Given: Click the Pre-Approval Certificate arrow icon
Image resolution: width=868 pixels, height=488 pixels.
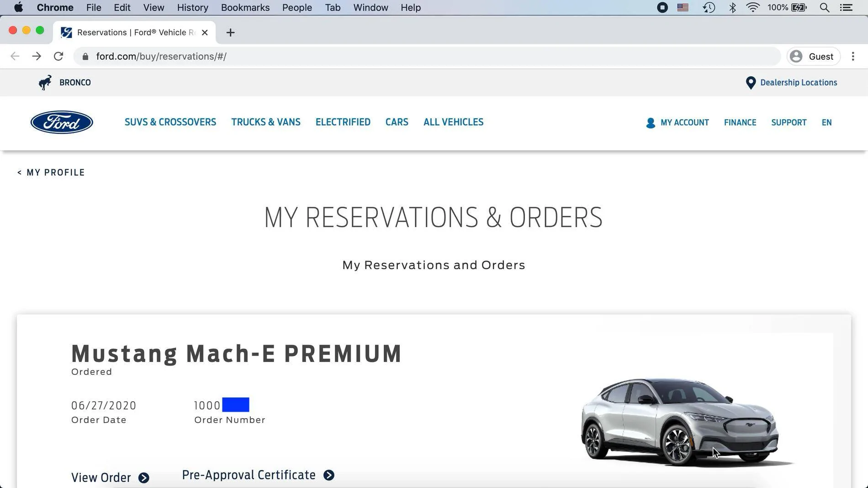Looking at the screenshot, I should tap(329, 475).
